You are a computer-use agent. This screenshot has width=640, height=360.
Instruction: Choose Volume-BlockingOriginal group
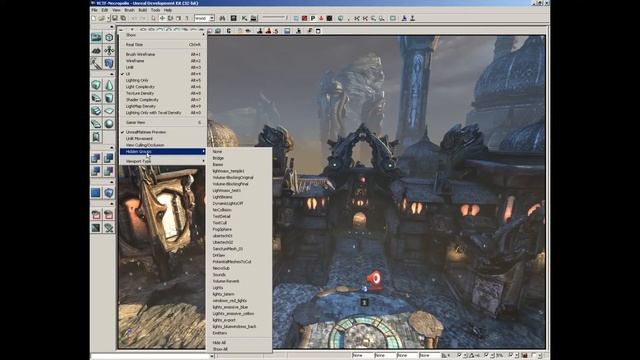pos(240,178)
